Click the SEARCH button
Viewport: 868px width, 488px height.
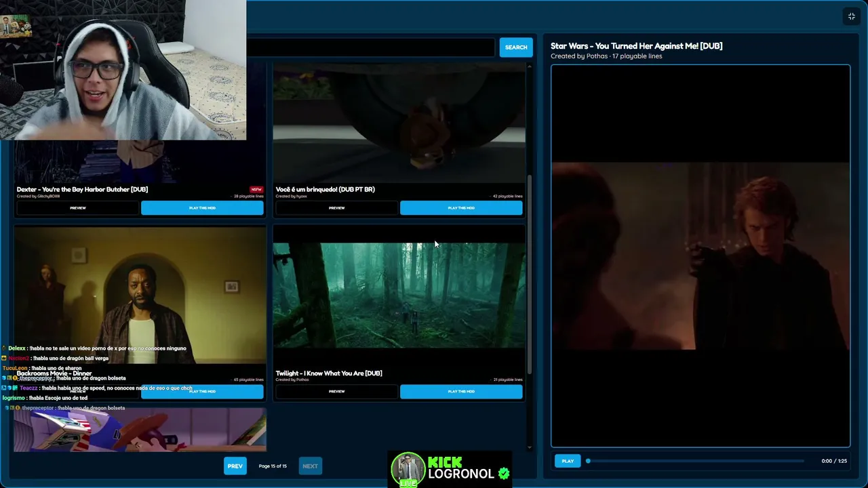[x=516, y=47]
